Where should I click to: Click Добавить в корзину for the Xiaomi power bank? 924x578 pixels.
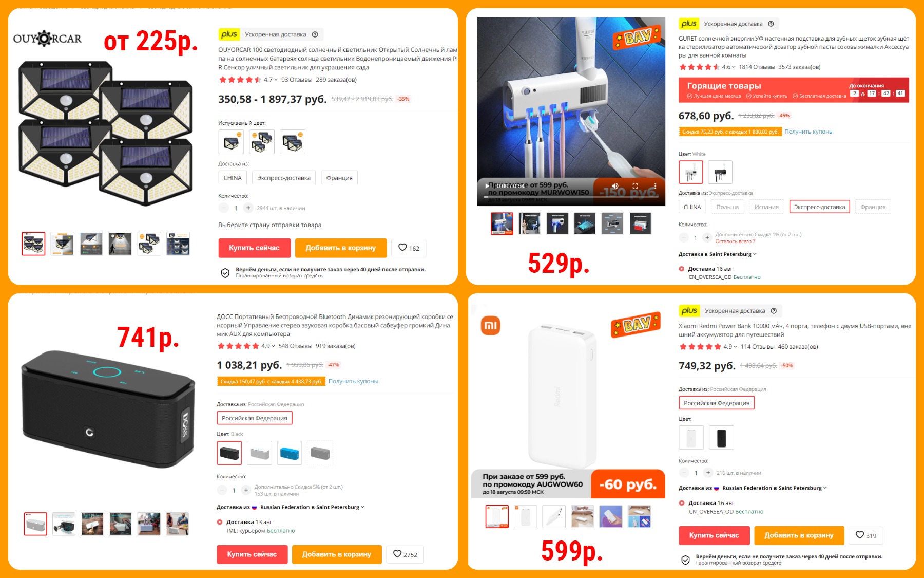tap(799, 535)
